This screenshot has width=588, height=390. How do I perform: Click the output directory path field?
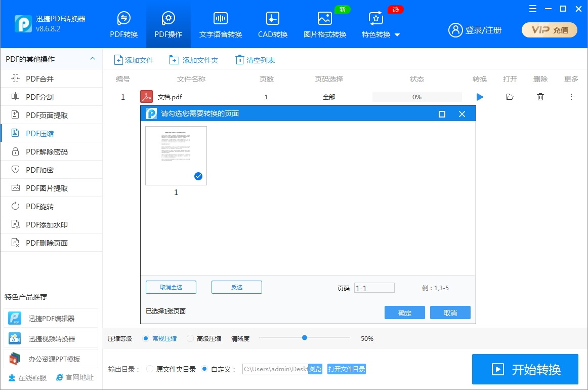pyautogui.click(x=276, y=369)
